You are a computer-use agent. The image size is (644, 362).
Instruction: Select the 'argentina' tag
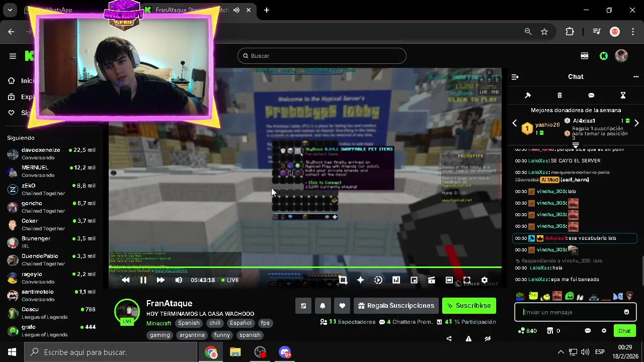coord(192,335)
